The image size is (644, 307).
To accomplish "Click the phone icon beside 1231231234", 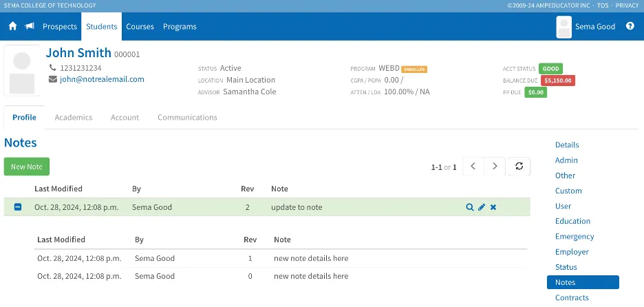I will [52, 67].
